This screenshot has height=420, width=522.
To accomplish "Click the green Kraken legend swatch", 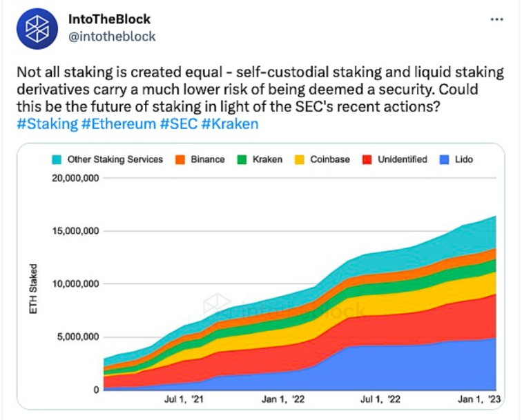I will (241, 159).
